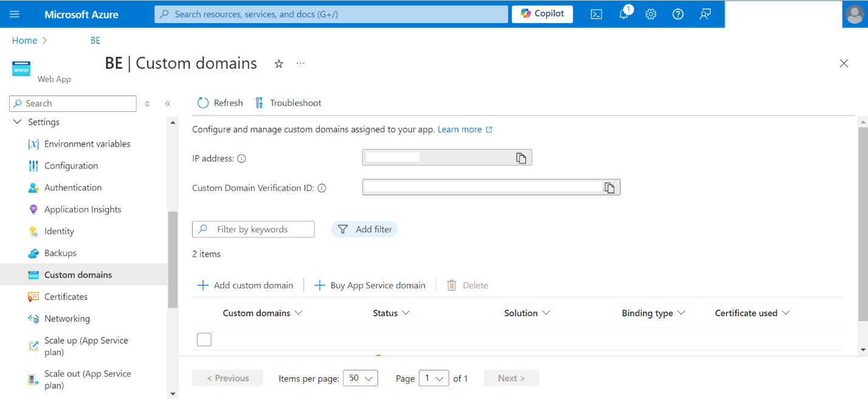Collapse the sidebar with double chevron
The image size is (868, 399).
click(168, 104)
